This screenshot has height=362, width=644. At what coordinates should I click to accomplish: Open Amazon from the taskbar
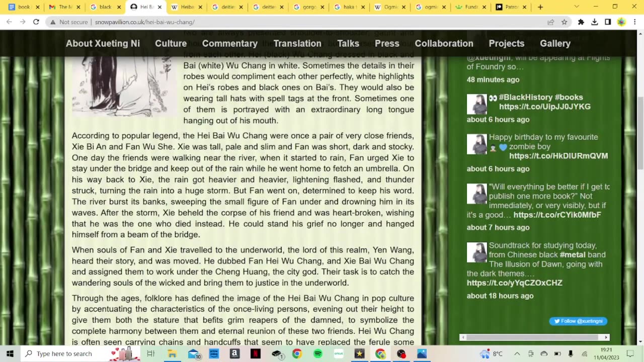pyautogui.click(x=234, y=353)
